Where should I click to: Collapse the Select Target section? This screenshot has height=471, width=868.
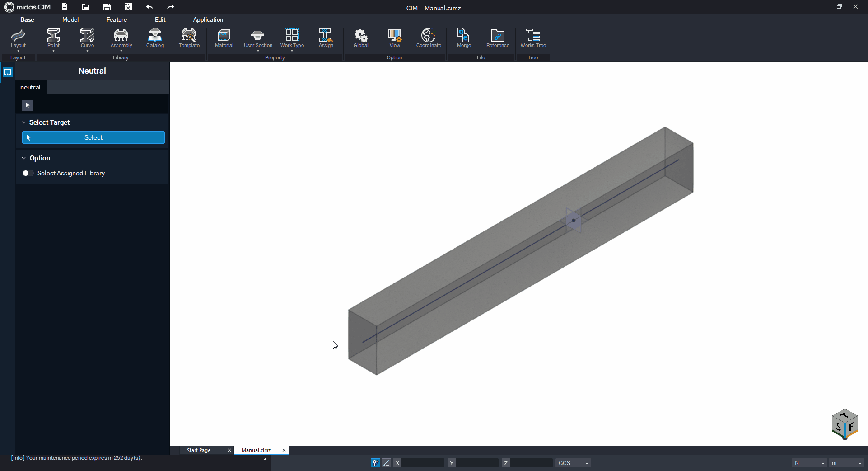click(x=24, y=122)
